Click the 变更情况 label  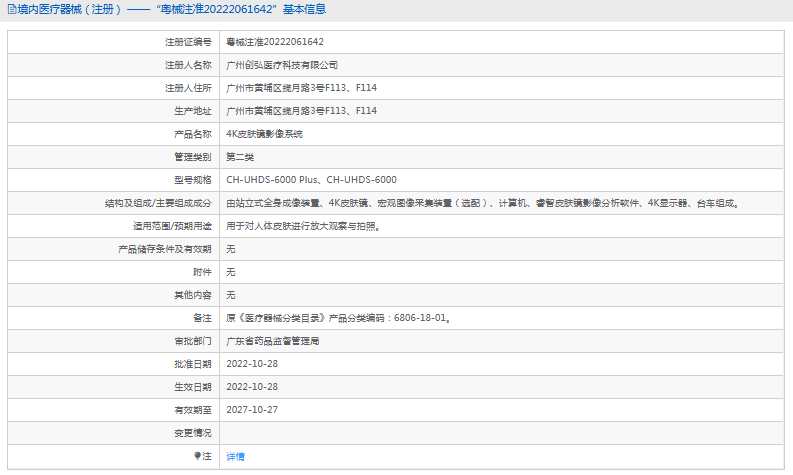coord(193,433)
